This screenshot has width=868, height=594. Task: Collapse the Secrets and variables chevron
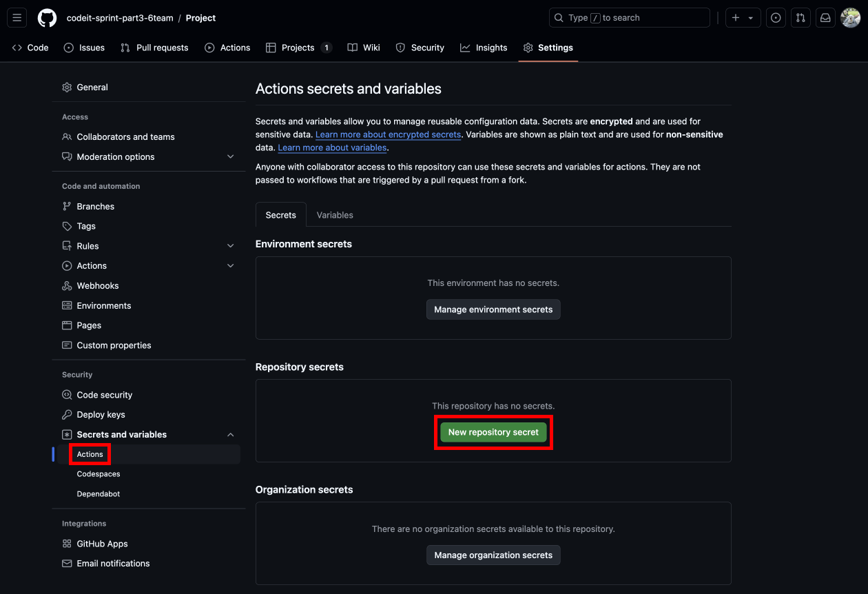(231, 435)
